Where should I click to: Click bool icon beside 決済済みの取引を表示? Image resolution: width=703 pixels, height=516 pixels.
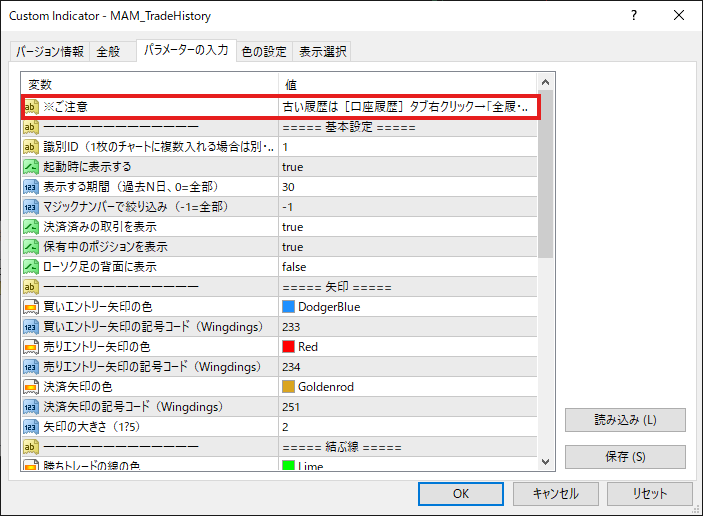pyautogui.click(x=30, y=227)
